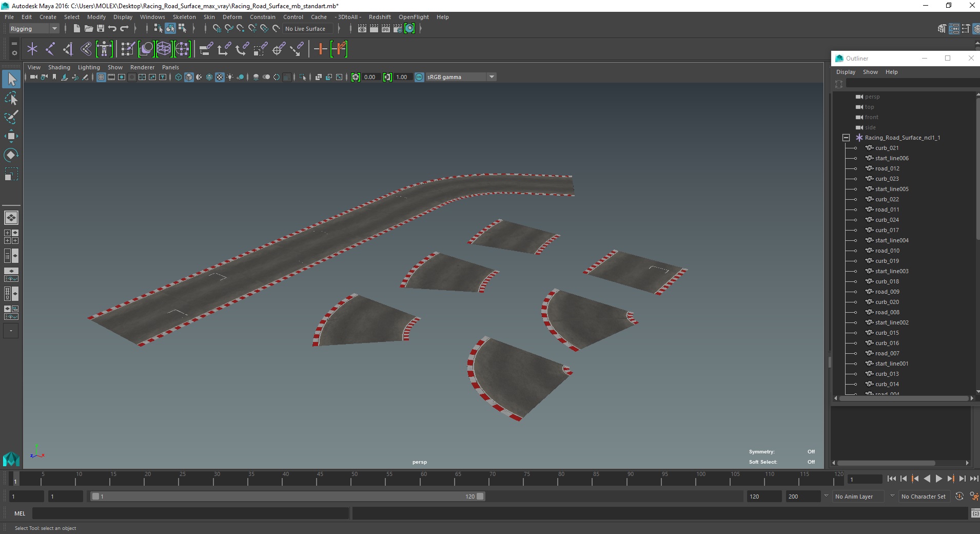This screenshot has width=980, height=534.
Task: Toggle viewport film gate display
Action: click(111, 77)
